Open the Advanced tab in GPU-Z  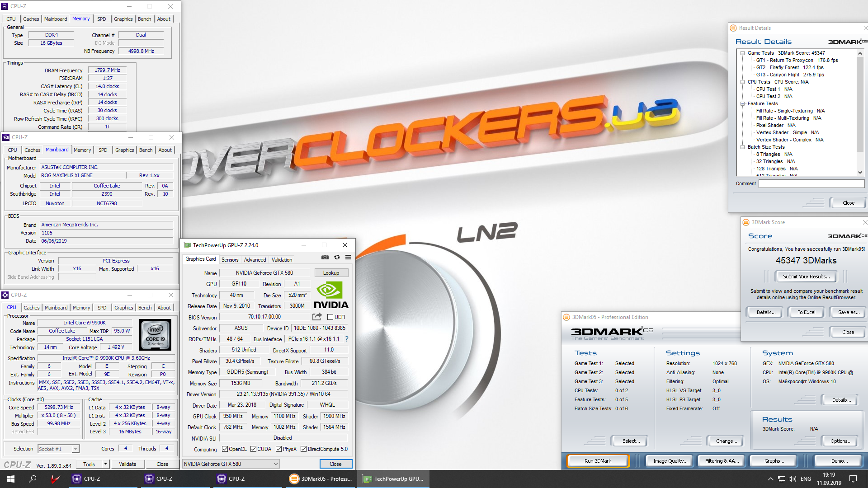tap(255, 260)
